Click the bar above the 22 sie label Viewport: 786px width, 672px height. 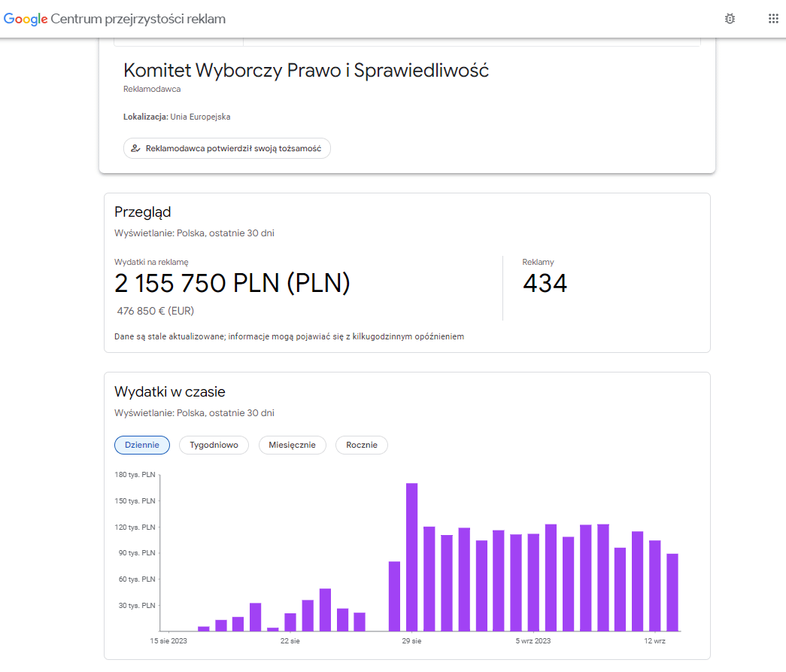point(290,622)
